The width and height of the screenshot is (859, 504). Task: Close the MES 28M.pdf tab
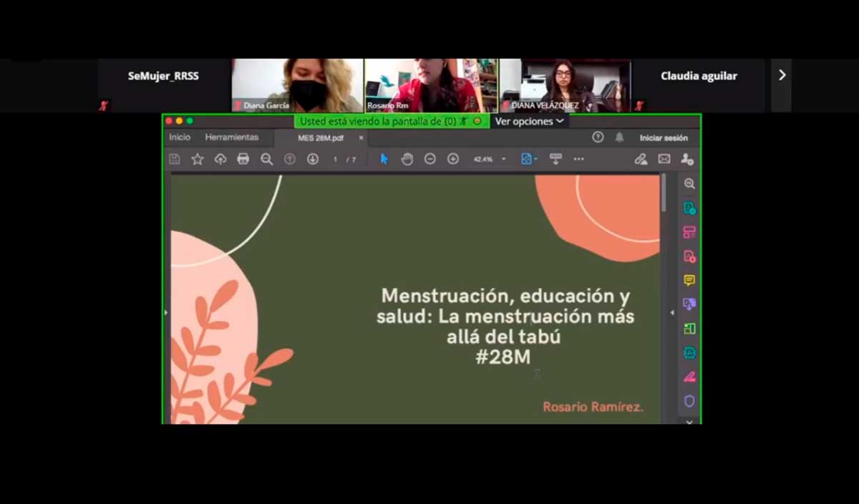(x=361, y=138)
